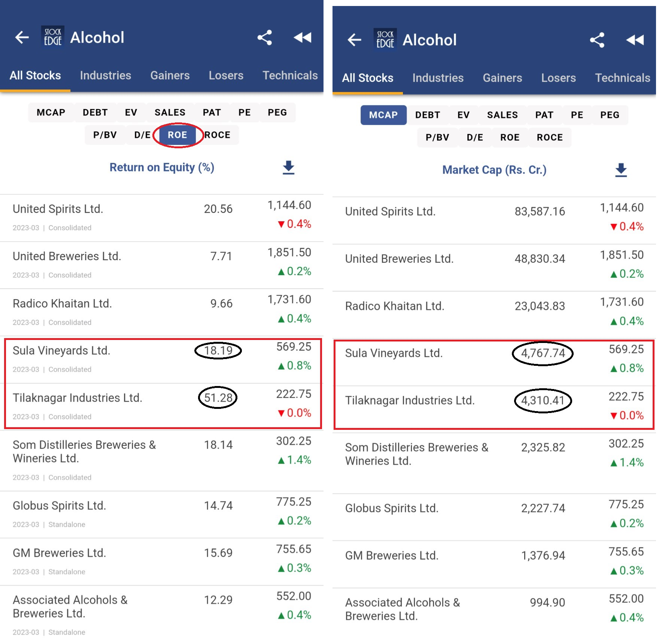
Task: Toggle the ROE filter chip in left panel
Action: 177,135
